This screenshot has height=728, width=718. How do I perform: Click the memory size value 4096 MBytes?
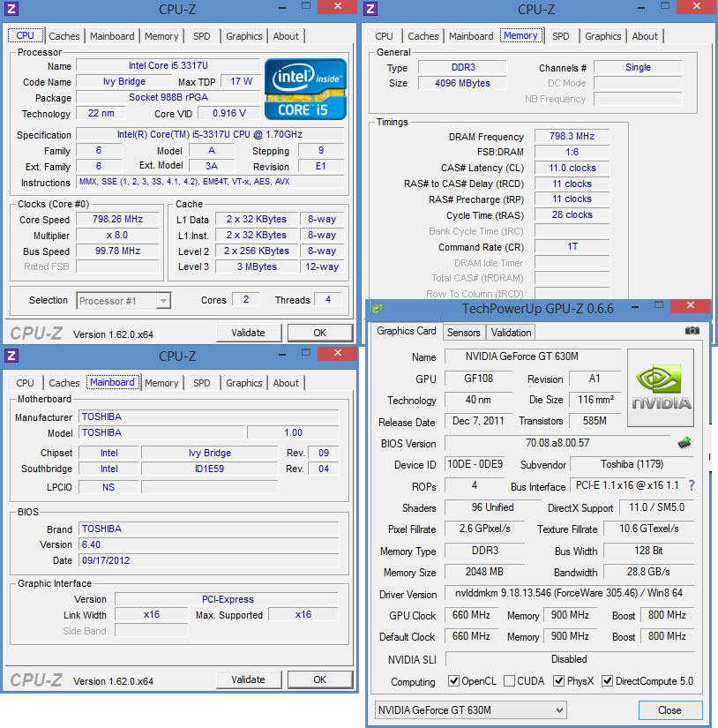pos(462,83)
